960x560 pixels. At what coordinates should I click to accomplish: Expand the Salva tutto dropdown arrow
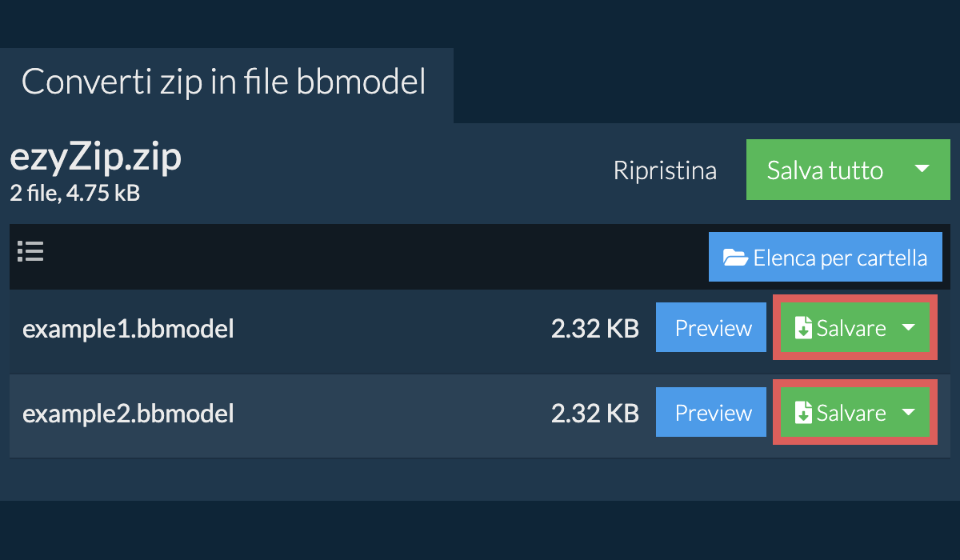(x=922, y=170)
